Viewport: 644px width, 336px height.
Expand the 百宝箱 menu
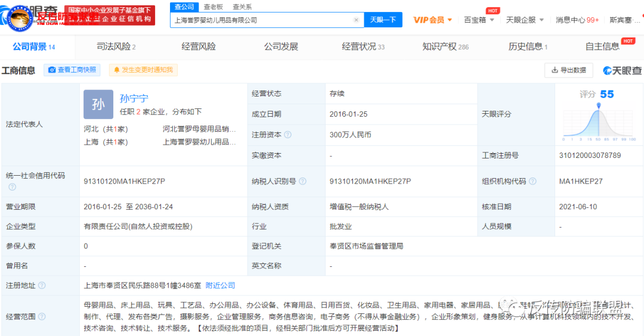pyautogui.click(x=479, y=20)
